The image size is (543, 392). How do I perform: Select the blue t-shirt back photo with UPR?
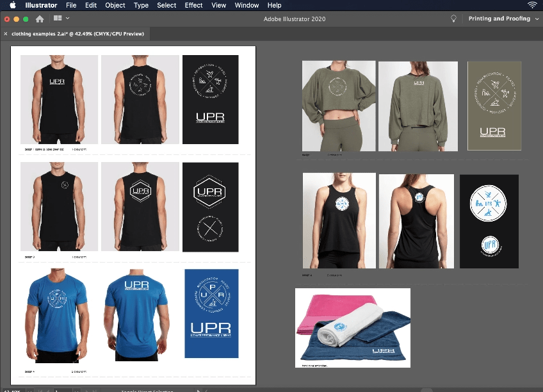tap(137, 314)
